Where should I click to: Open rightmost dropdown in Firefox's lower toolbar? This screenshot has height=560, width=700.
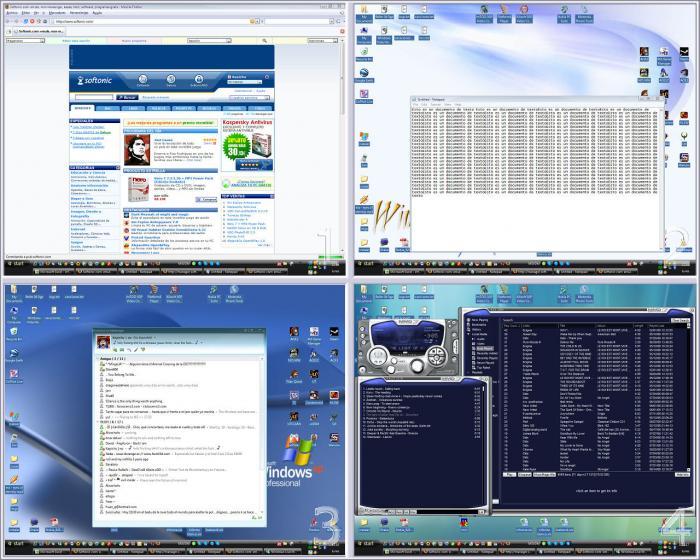pyautogui.click(x=322, y=41)
